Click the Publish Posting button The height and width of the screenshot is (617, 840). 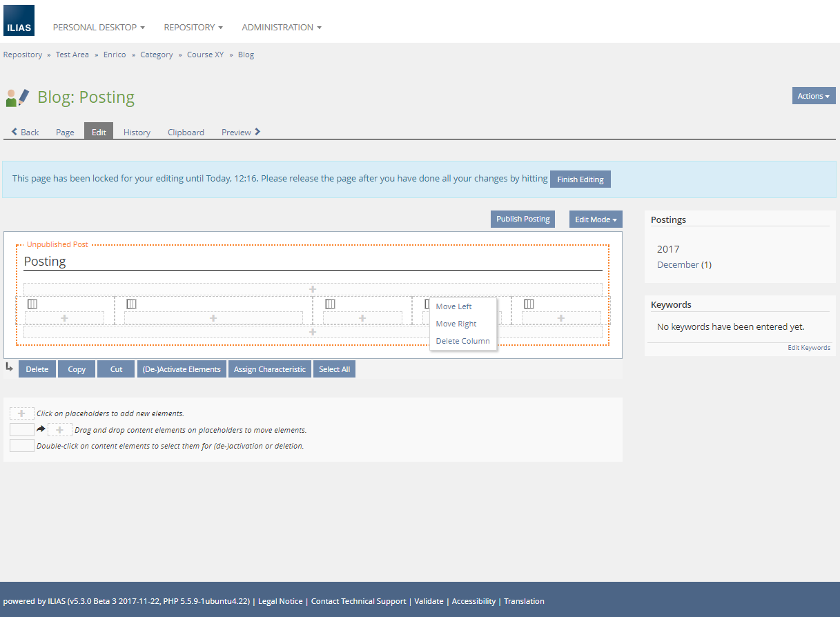(523, 219)
